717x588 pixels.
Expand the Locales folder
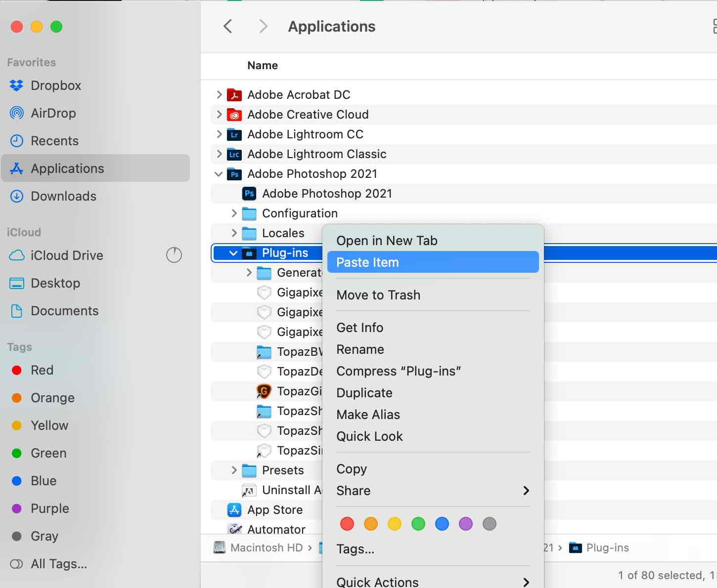coord(234,233)
